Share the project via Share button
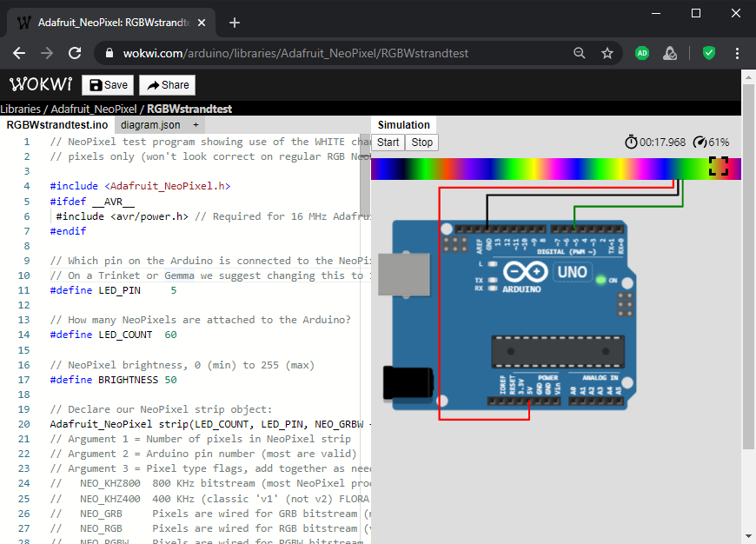Screen dimensions: 756x544 tap(168, 85)
